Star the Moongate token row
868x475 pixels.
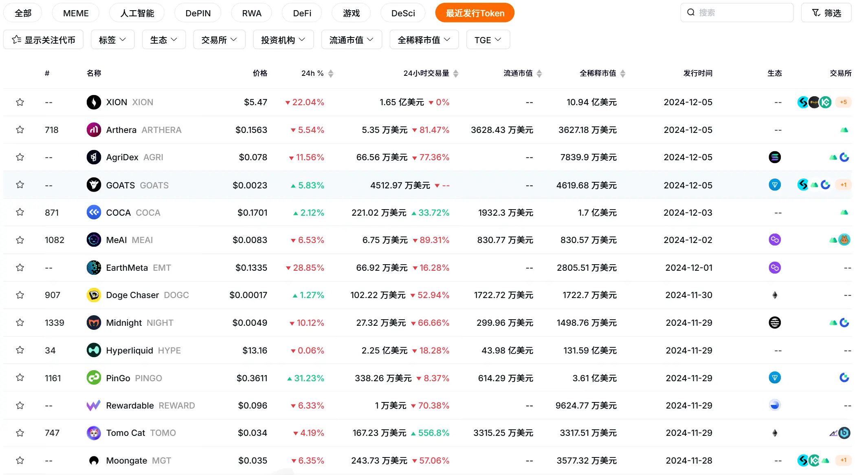click(20, 460)
